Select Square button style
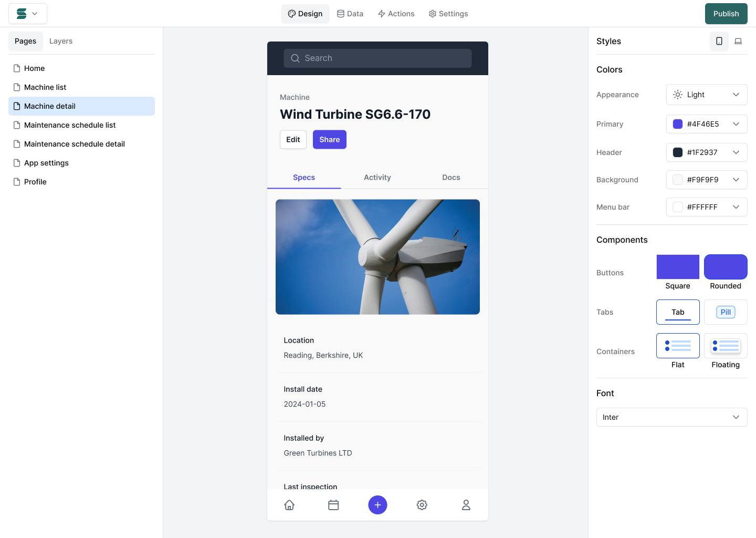756x538 pixels. (x=677, y=267)
